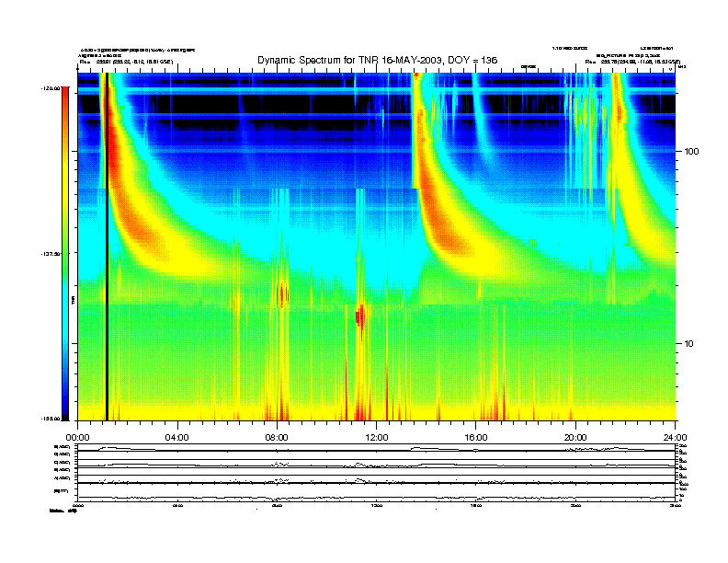
Task: Click the large "24:00" time axis label
Action: pyautogui.click(x=675, y=438)
